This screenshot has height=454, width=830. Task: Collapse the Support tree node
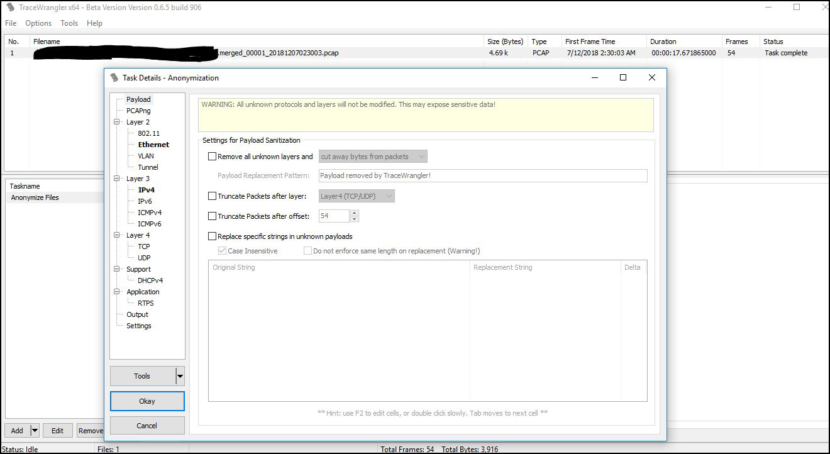117,269
